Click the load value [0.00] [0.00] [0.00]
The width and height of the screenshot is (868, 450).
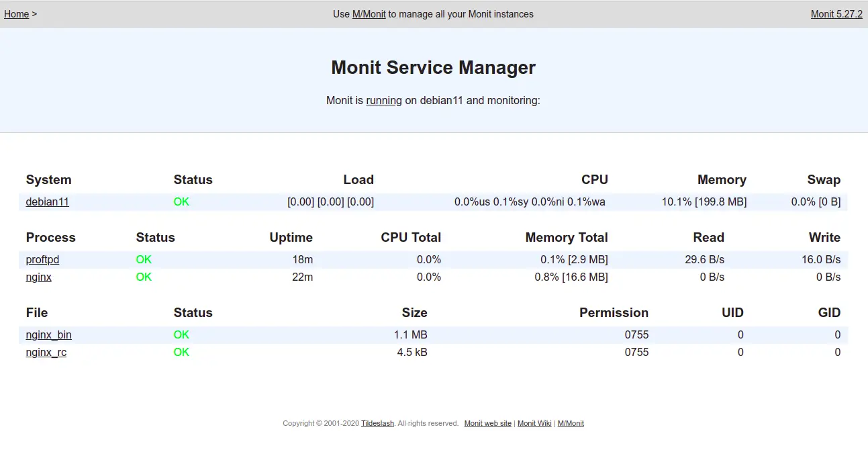click(331, 201)
